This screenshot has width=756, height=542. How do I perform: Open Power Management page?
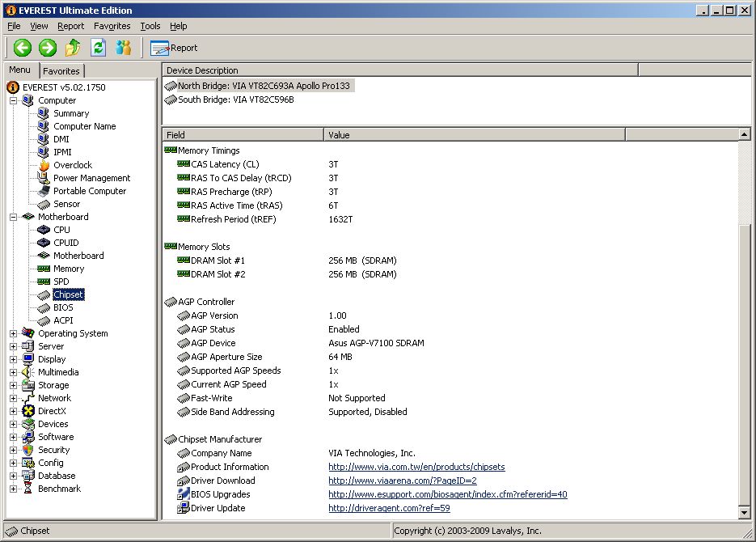click(91, 178)
